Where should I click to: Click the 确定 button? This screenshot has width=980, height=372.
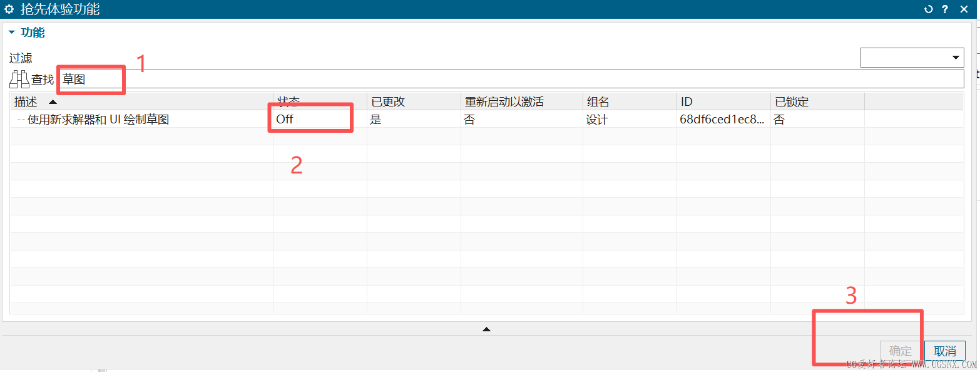point(901,351)
